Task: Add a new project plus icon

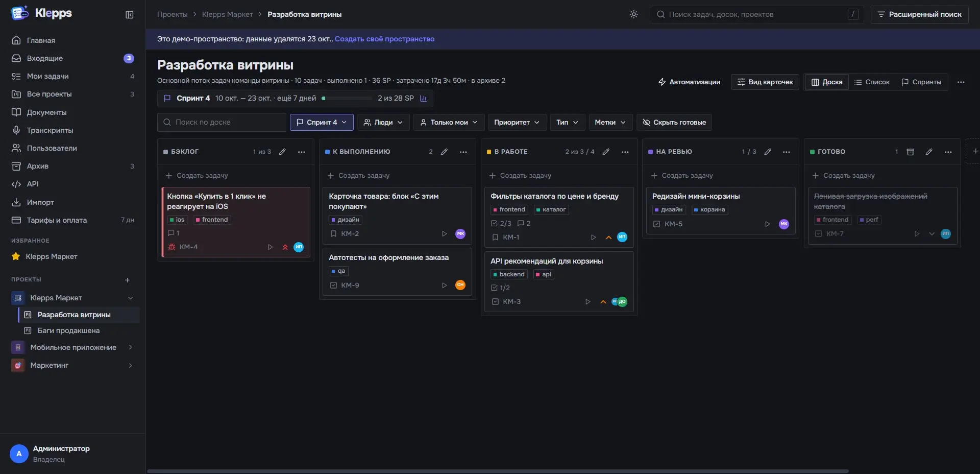Action: pos(128,280)
